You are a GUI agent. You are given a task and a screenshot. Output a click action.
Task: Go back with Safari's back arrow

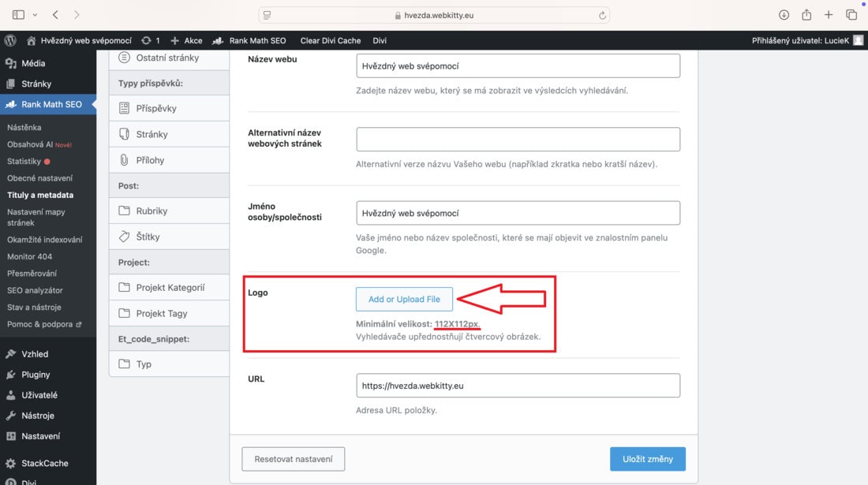(55, 15)
